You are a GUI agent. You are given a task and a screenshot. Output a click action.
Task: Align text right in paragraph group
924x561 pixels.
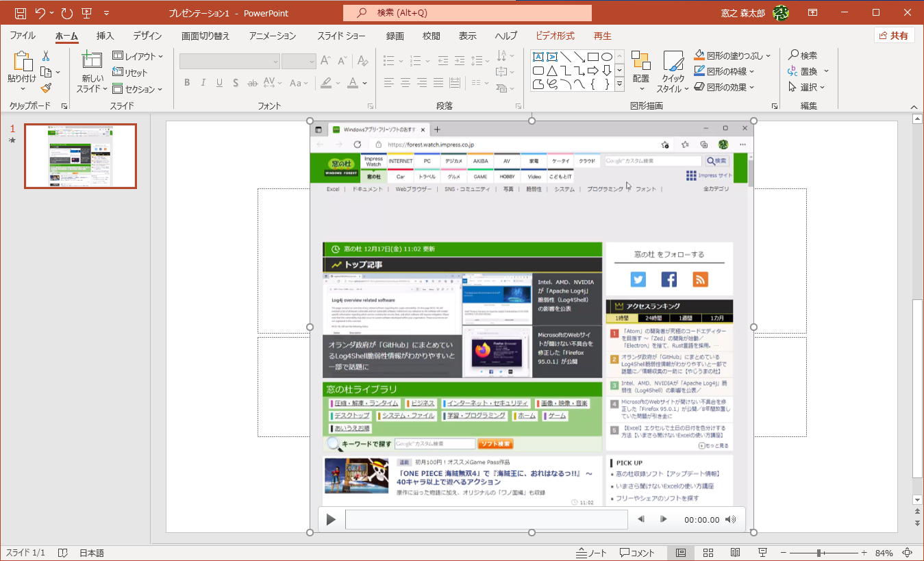tap(422, 83)
